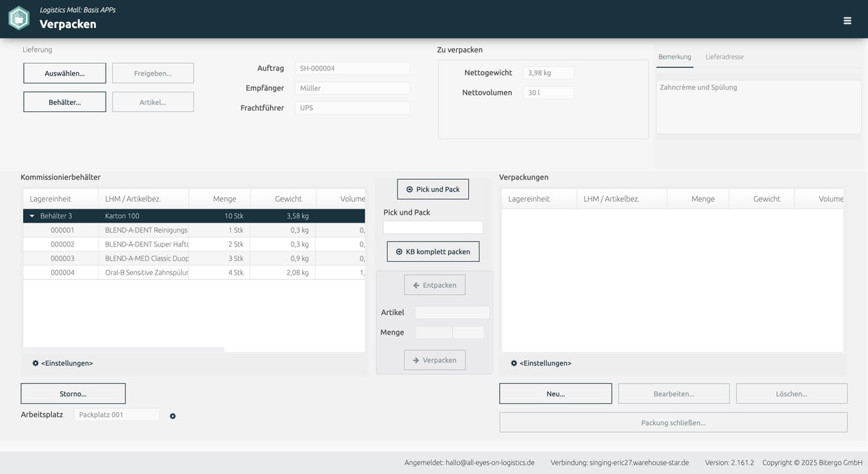The image size is (868, 474).
Task: Click the Bemerkung text area
Action: pos(759,106)
